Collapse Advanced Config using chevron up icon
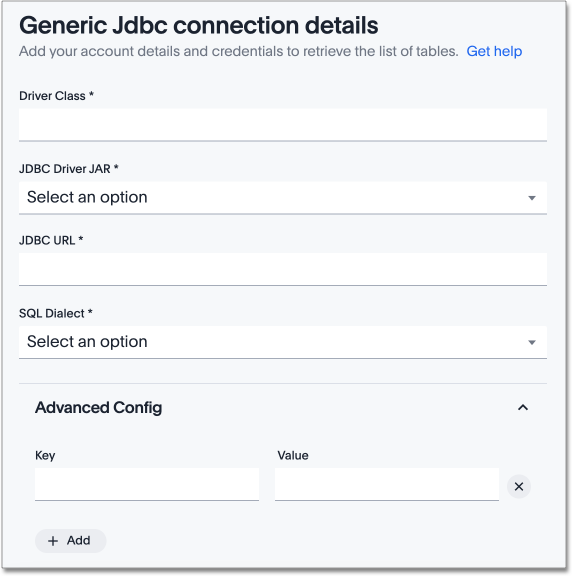The image size is (572, 576). (522, 407)
